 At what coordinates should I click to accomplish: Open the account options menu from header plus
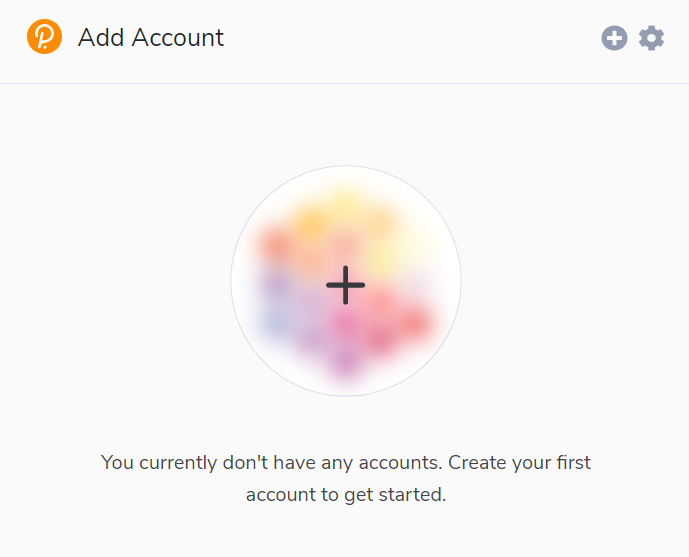point(614,38)
